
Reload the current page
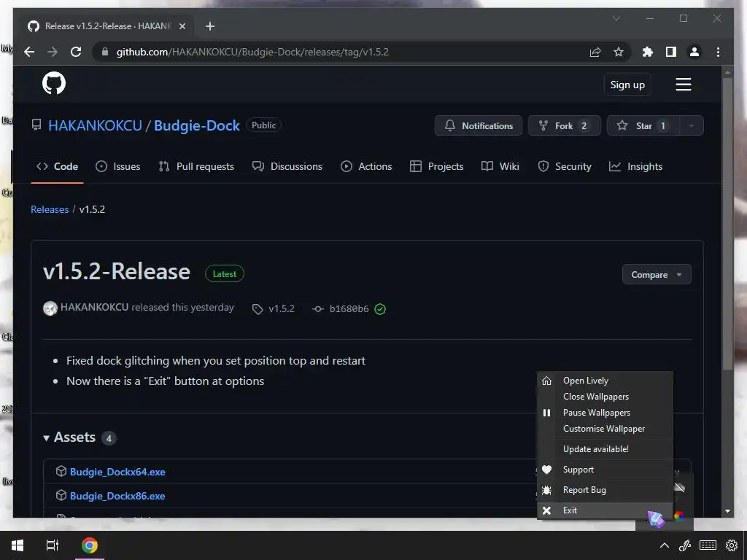pyautogui.click(x=76, y=52)
